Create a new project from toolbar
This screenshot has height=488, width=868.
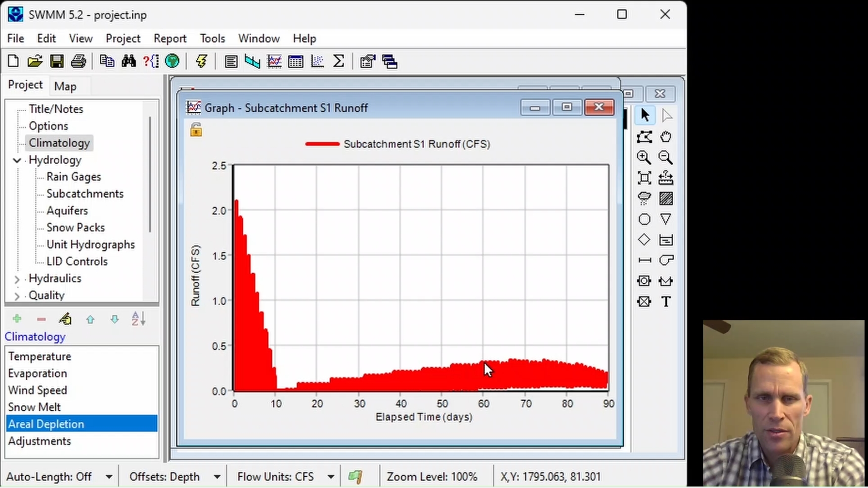click(13, 61)
